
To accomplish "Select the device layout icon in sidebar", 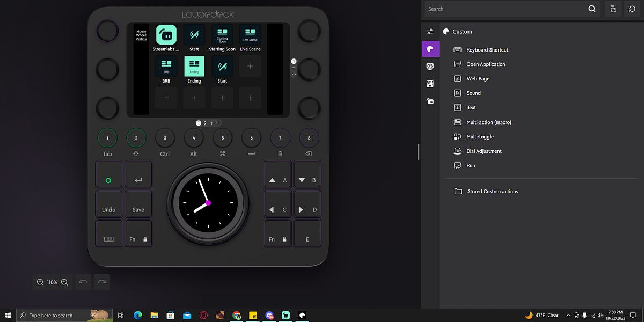I will pos(430,83).
